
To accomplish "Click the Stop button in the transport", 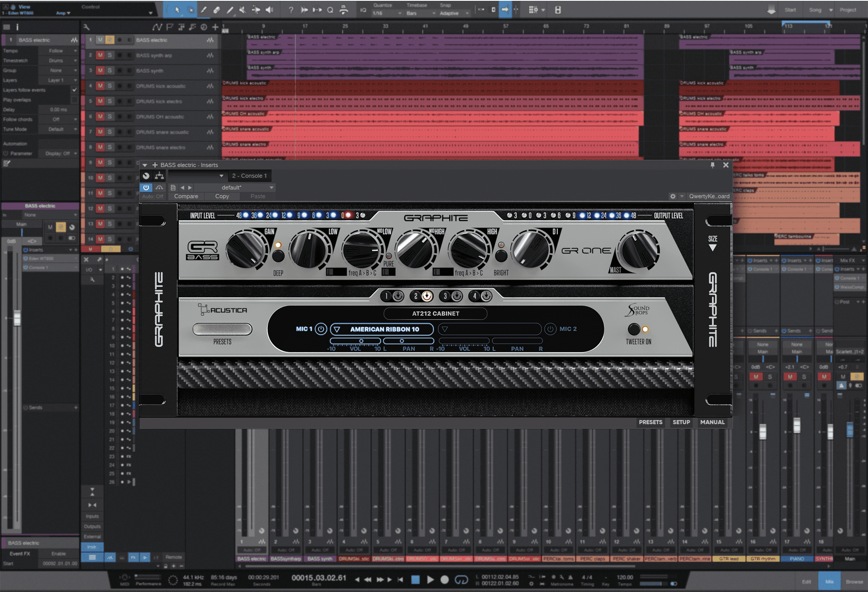I will click(x=416, y=579).
